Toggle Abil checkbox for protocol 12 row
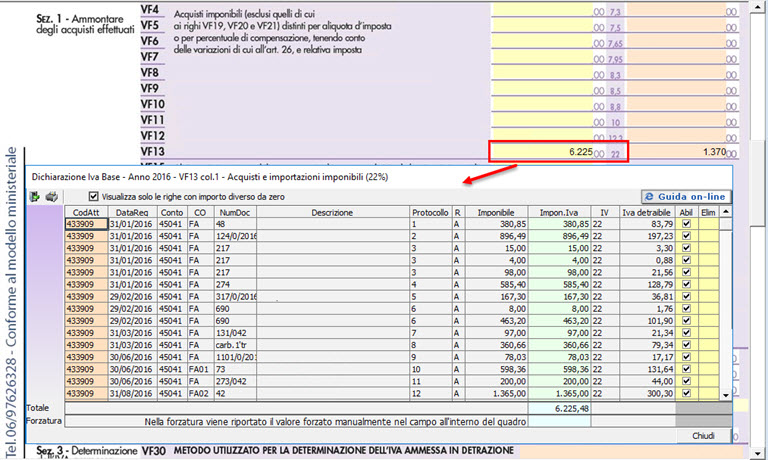The image size is (768, 460). (x=686, y=393)
